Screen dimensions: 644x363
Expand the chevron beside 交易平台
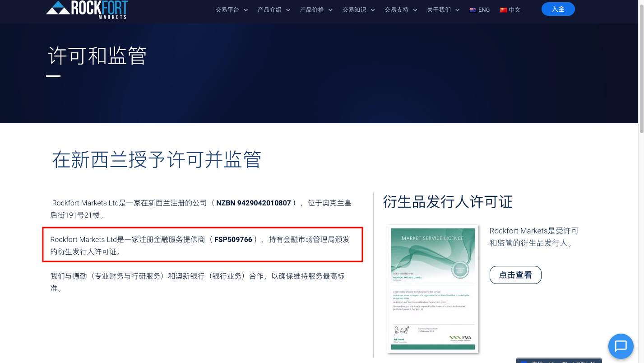(246, 10)
